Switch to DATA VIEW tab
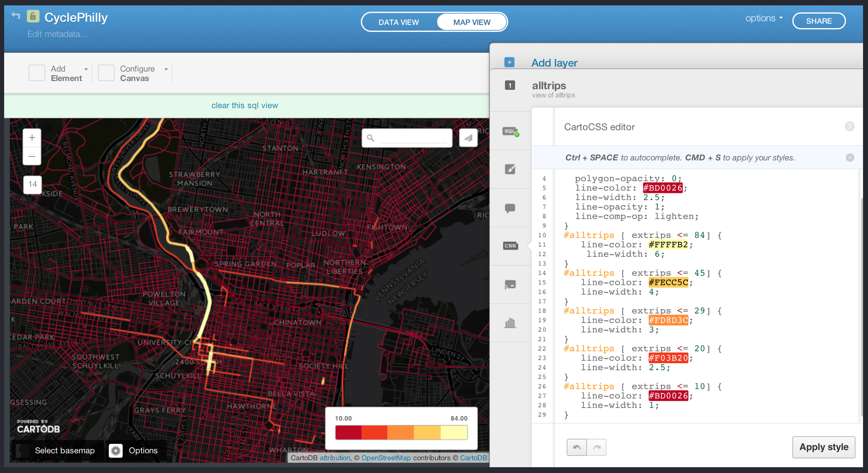The image size is (868, 473). 399,22
